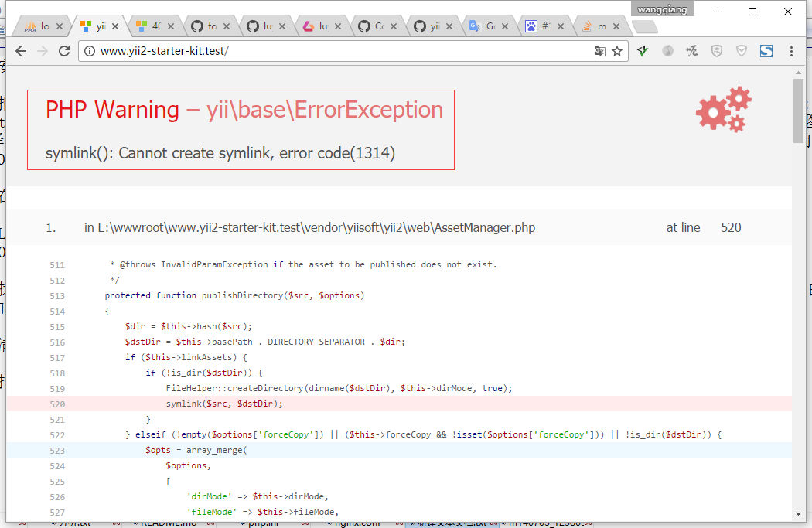Click the blue S extension icon
Image resolution: width=812 pixels, height=528 pixels.
pos(766,51)
